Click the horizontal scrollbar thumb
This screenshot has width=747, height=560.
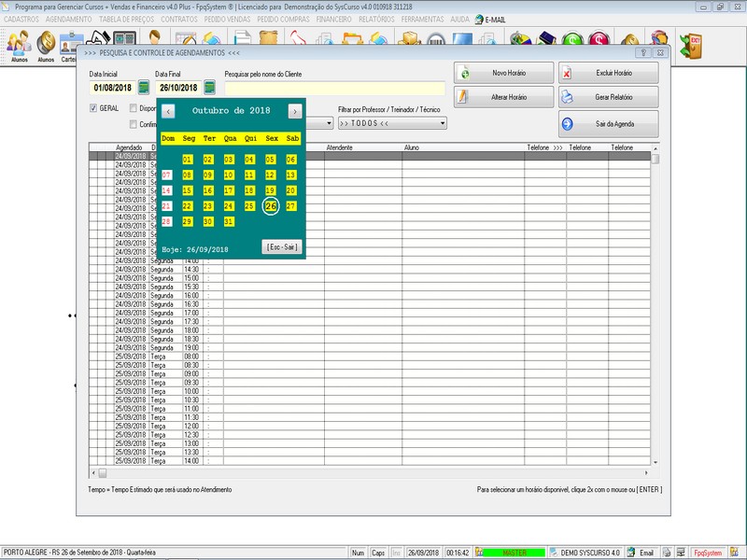[x=103, y=473]
